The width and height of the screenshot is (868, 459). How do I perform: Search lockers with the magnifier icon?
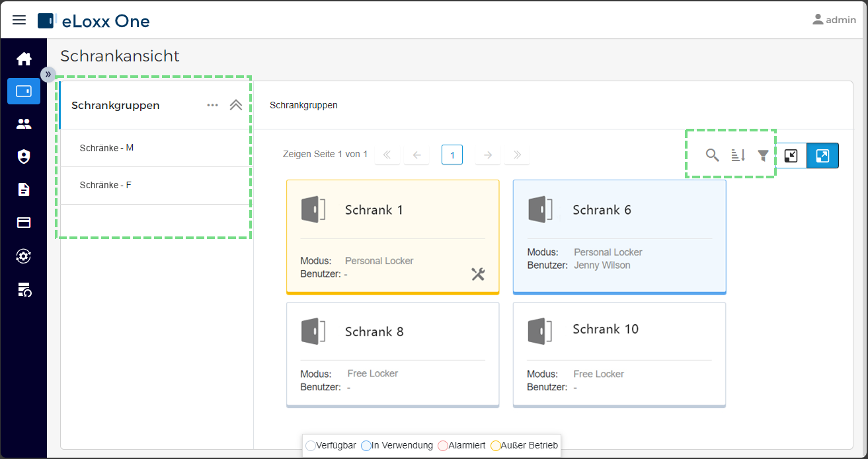[712, 155]
